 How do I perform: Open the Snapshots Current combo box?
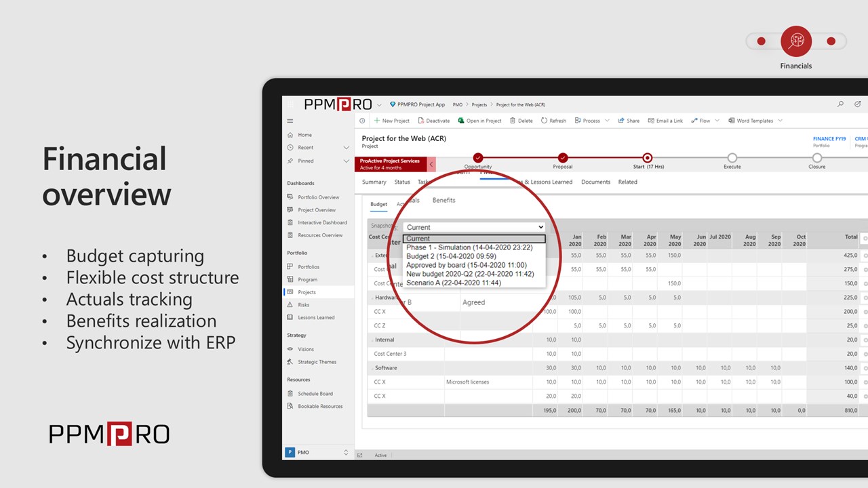pyautogui.click(x=474, y=227)
